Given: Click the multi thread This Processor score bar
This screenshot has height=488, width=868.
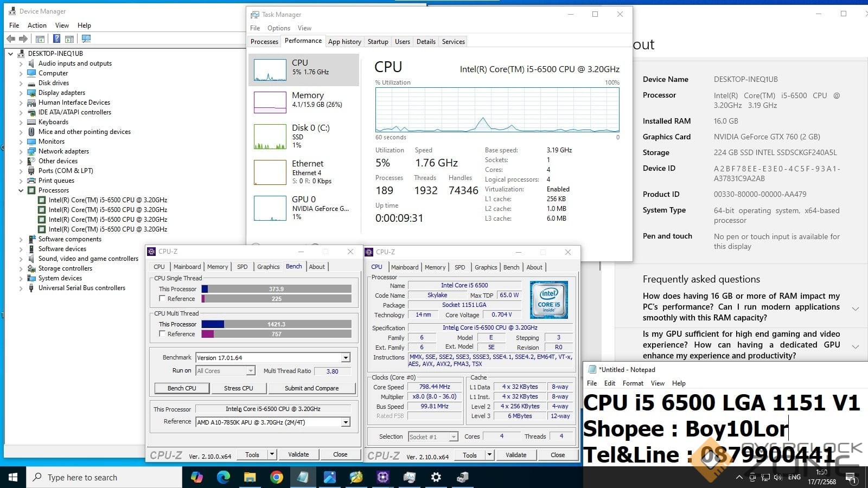Looking at the screenshot, I should point(277,324).
